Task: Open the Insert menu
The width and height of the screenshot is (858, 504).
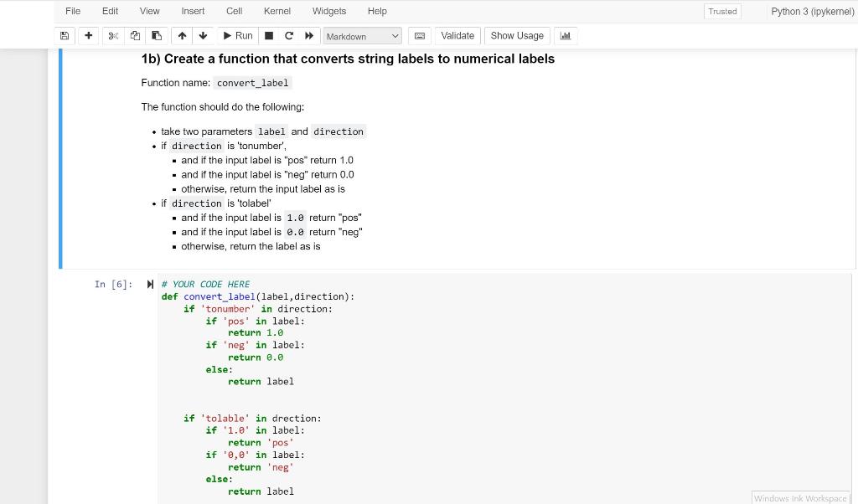Action: point(193,11)
